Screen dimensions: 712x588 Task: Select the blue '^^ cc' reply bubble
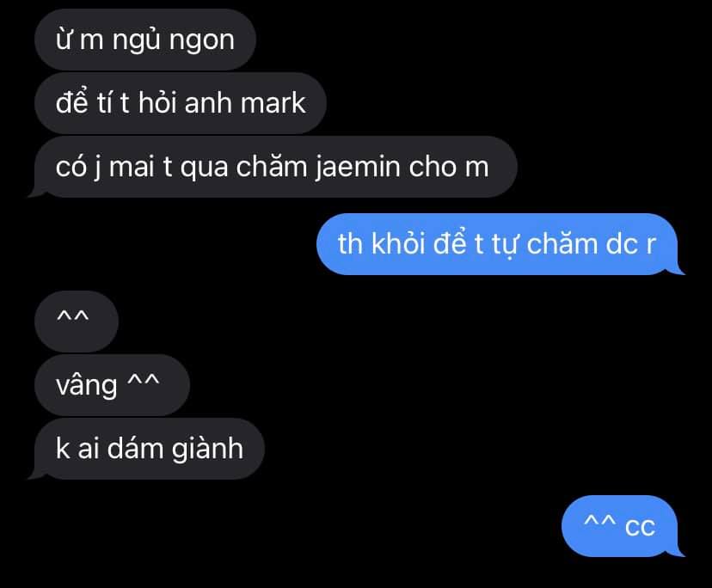[621, 526]
